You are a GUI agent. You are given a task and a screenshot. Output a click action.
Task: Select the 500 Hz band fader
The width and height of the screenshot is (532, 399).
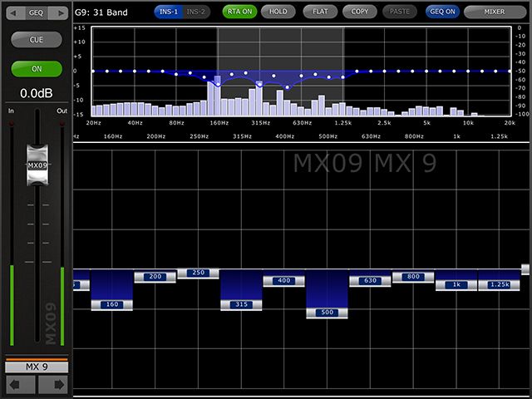click(327, 313)
